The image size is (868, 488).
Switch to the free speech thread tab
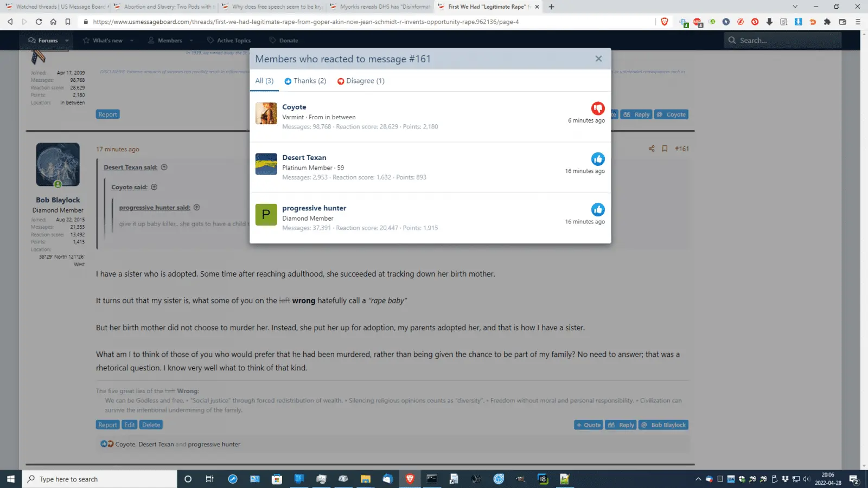[x=271, y=7]
